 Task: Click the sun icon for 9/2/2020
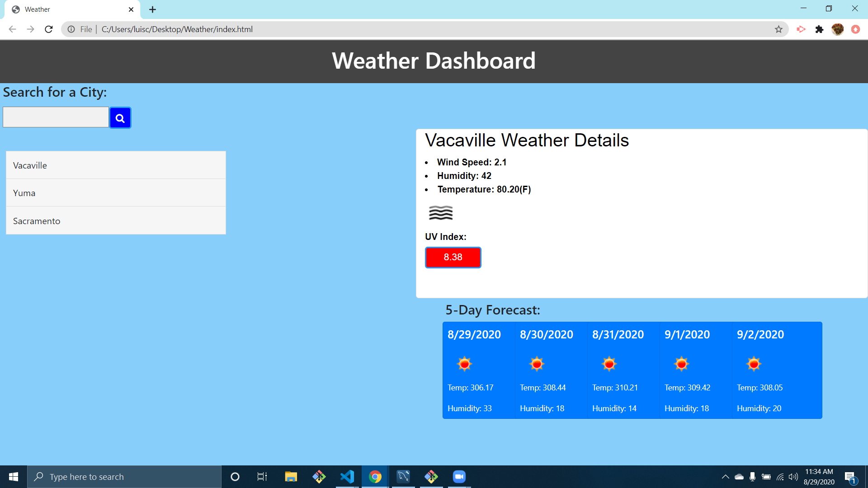point(754,364)
